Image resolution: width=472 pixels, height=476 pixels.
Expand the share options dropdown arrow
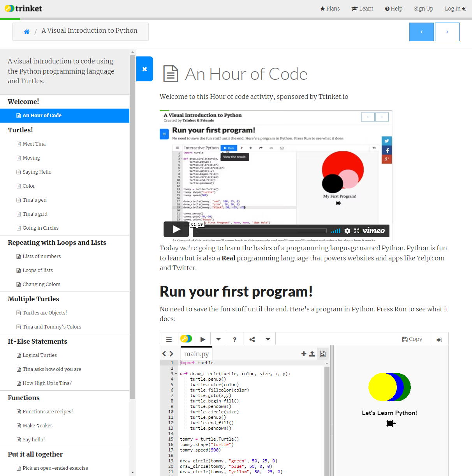[x=268, y=339]
